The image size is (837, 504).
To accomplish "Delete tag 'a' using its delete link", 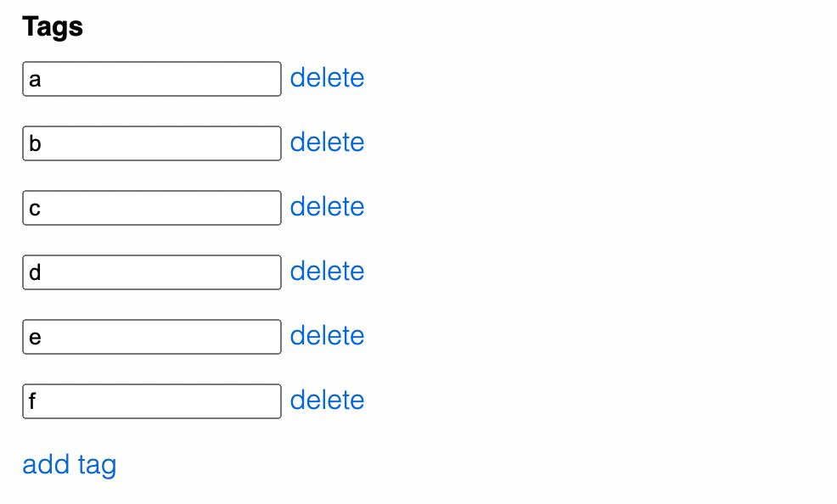I will pyautogui.click(x=327, y=78).
